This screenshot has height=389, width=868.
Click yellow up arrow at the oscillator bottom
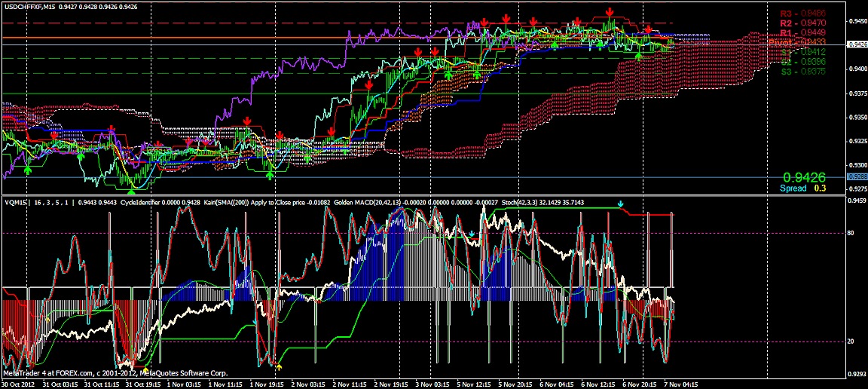coord(279,366)
